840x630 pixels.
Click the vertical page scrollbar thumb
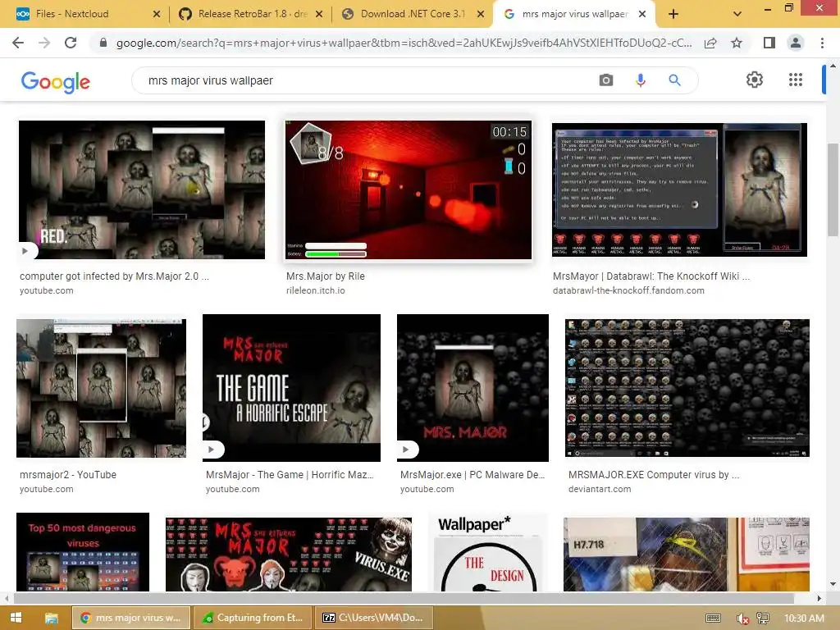[832, 189]
